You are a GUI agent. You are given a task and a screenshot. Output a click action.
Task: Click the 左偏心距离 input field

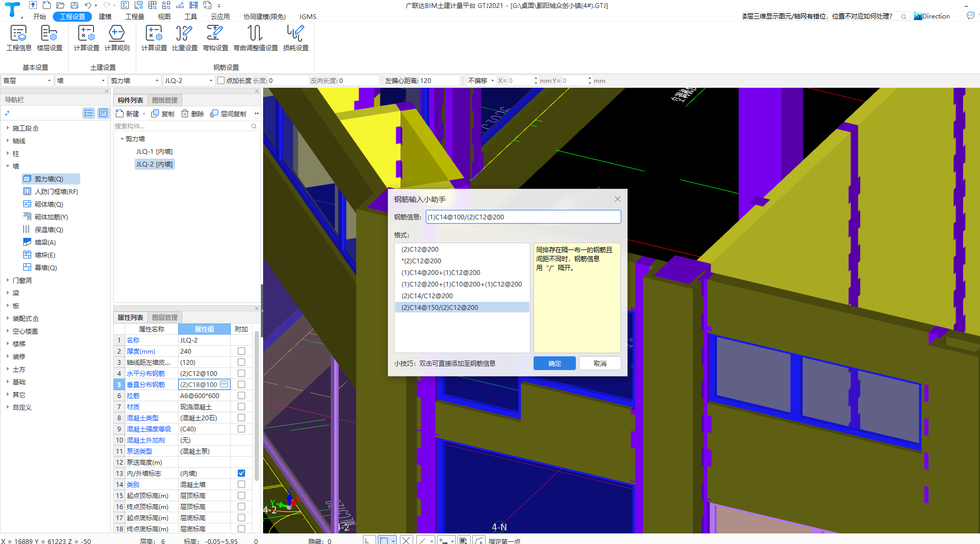tap(440, 80)
